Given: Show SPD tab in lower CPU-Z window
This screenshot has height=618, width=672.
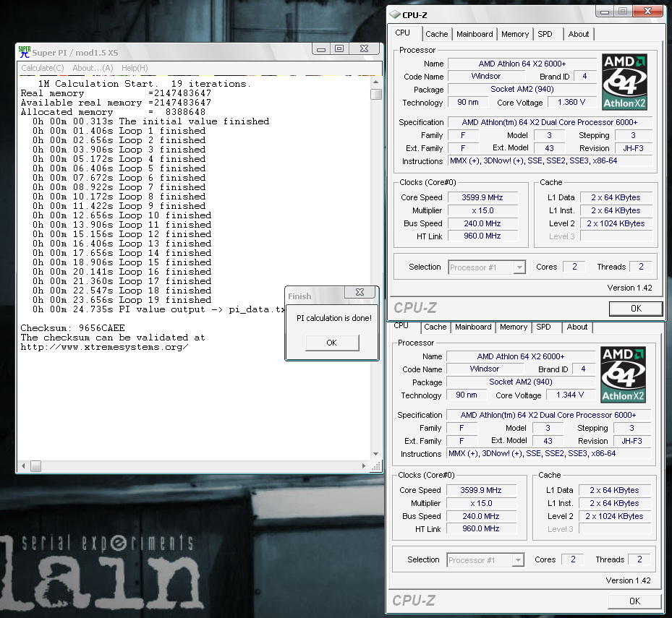Looking at the screenshot, I should (543, 327).
